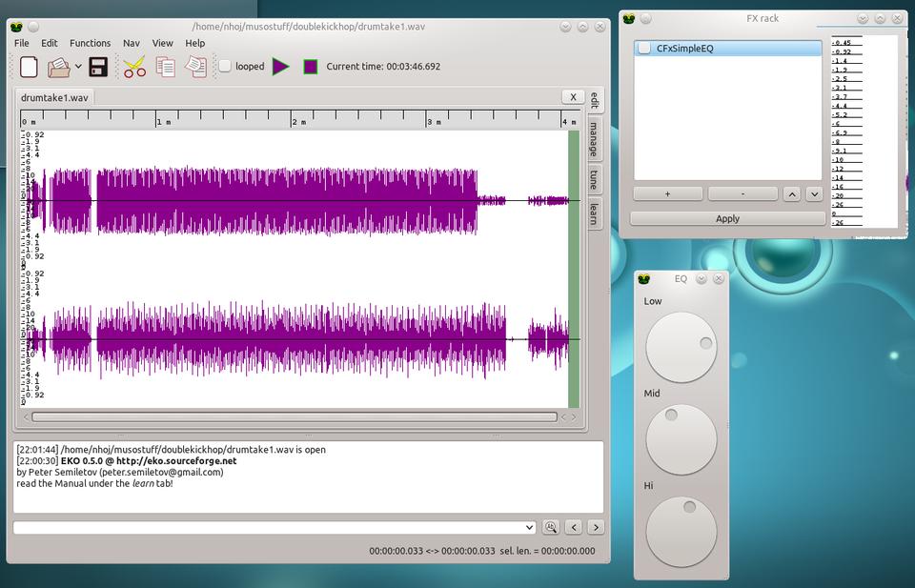Click Apply in the FX rack
Viewport: 915px width, 588px height.
coord(727,218)
